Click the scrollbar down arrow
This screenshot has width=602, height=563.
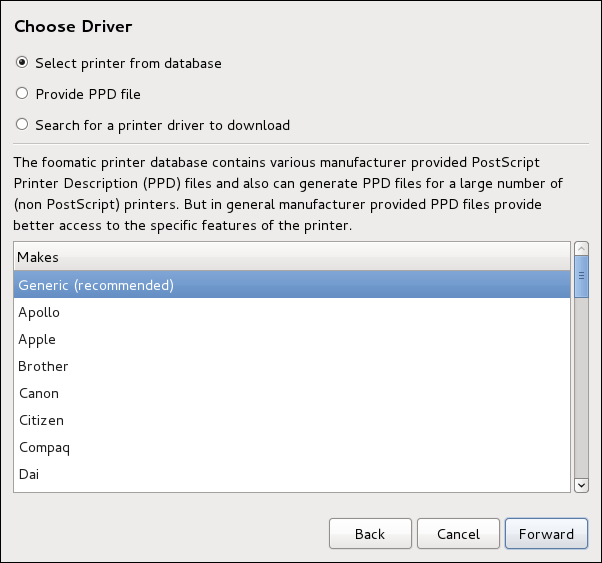pyautogui.click(x=581, y=485)
